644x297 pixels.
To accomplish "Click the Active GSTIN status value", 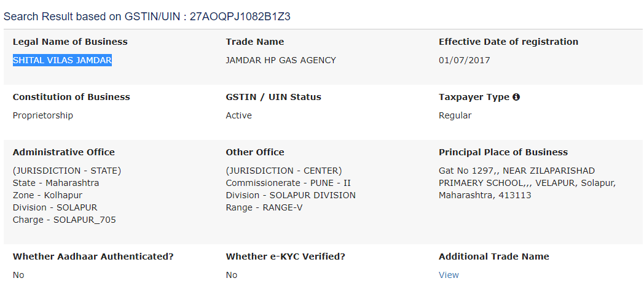I will point(238,116).
